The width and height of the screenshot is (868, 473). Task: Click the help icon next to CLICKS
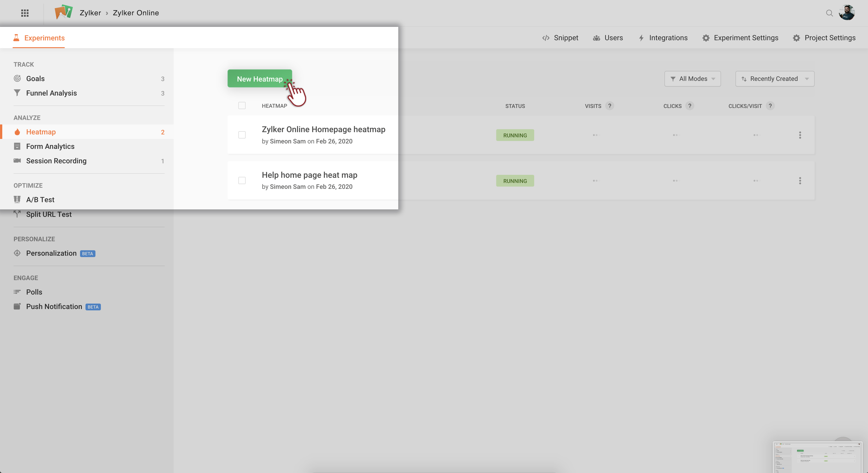690,106
